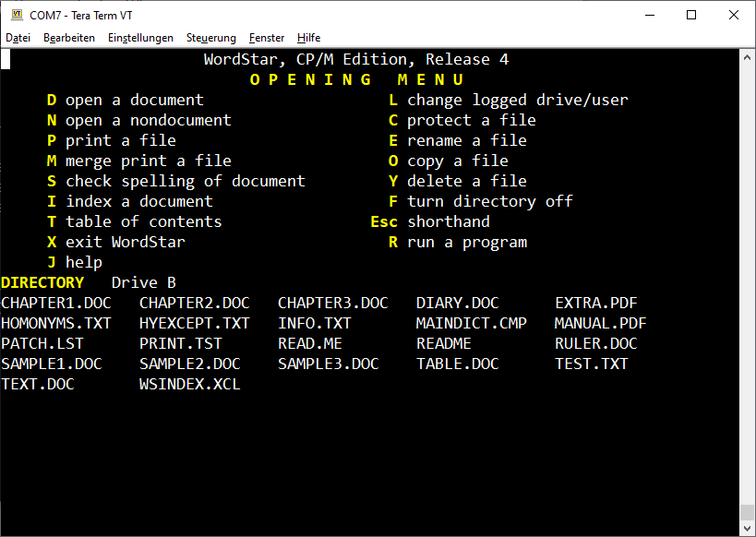Select CHAPTER1.DOC in the directory listing
Screen dimensions: 756x537
coord(56,303)
